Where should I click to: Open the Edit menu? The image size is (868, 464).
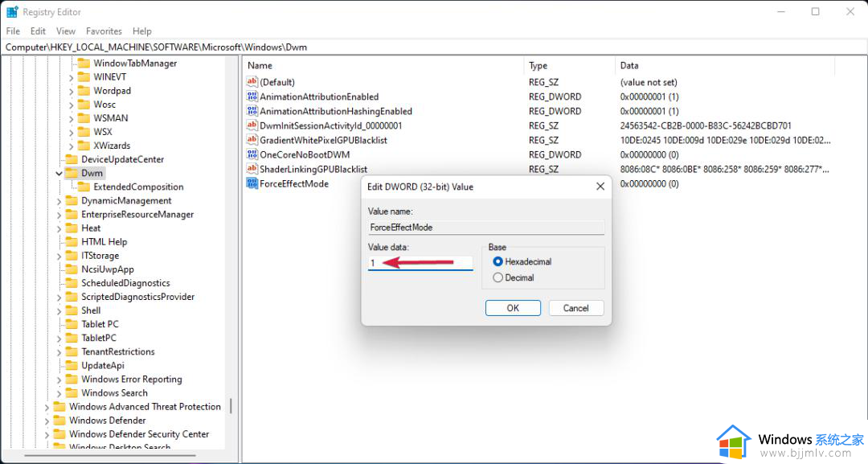coord(39,31)
